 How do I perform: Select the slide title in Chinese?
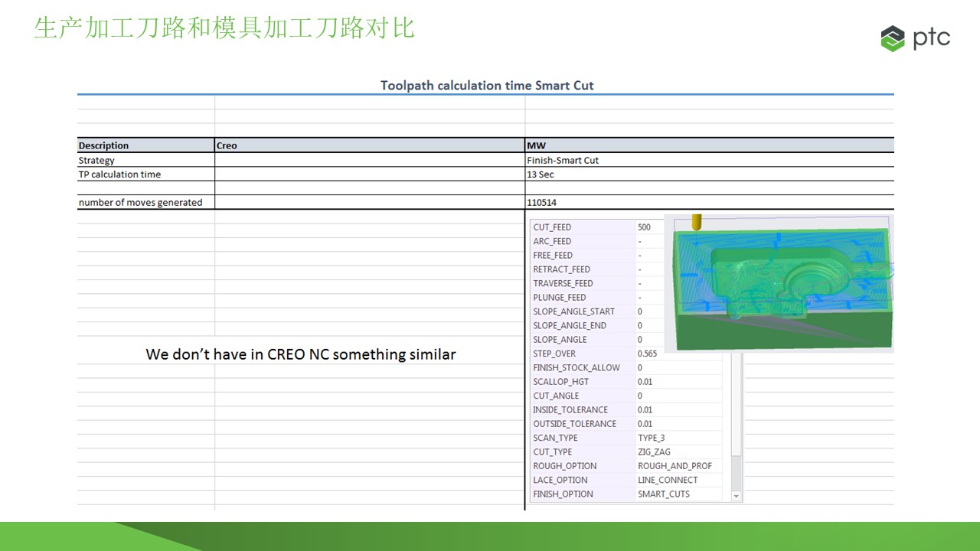[x=224, y=28]
